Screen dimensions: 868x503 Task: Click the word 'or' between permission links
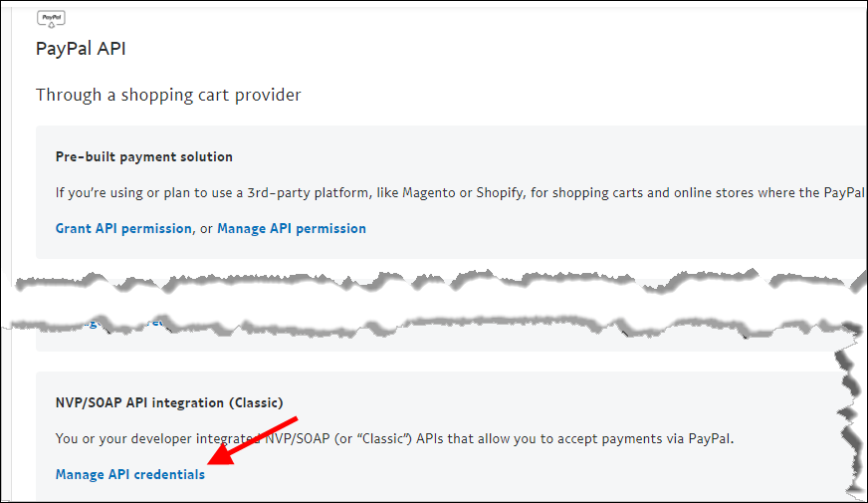click(206, 229)
